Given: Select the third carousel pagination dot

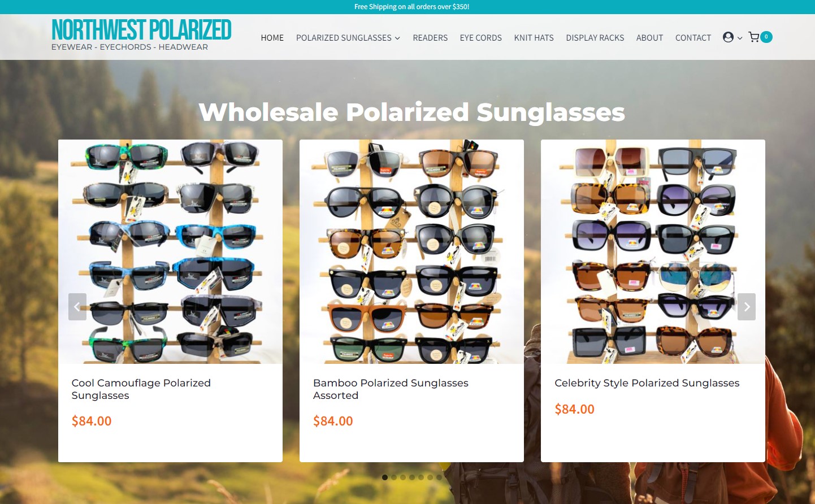Looking at the screenshot, I should coord(403,477).
